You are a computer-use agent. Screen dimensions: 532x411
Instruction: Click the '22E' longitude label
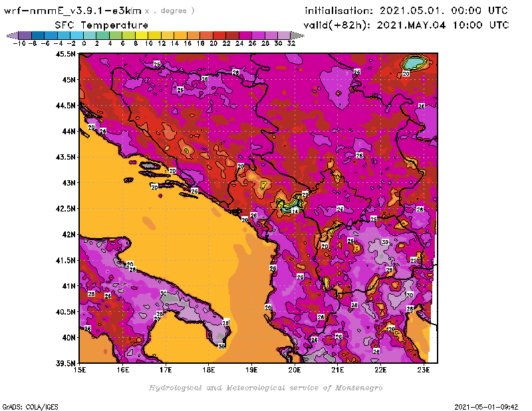pyautogui.click(x=380, y=370)
